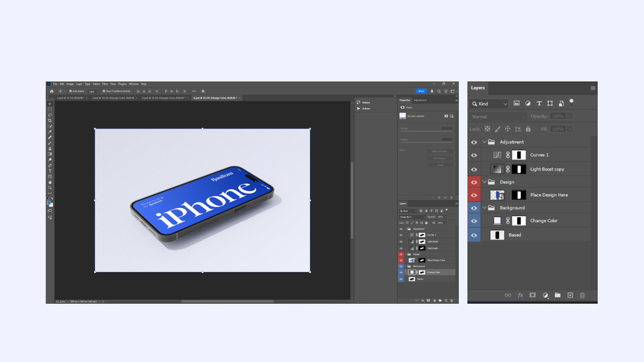
Task: Open enlarged Layers panel hamburger menu
Action: (x=593, y=88)
